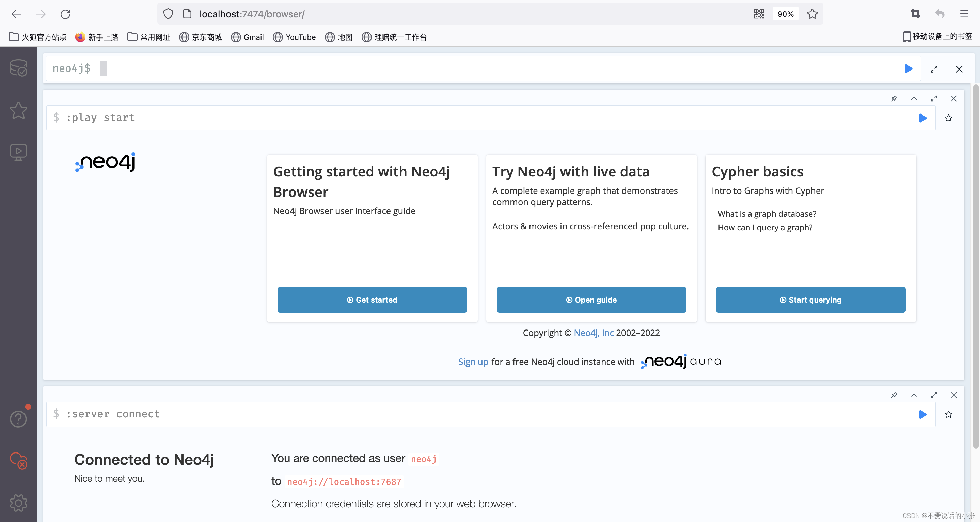
Task: Take a screenshot with crop icon
Action: click(x=915, y=14)
